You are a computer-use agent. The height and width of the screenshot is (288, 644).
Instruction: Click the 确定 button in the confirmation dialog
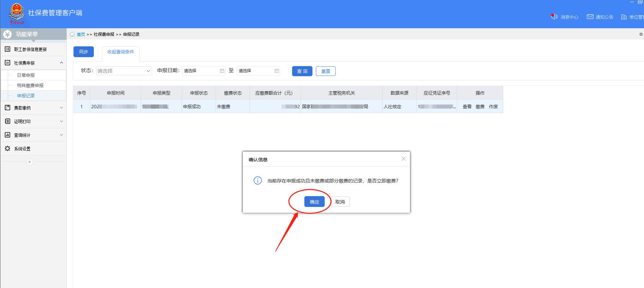pyautogui.click(x=314, y=202)
